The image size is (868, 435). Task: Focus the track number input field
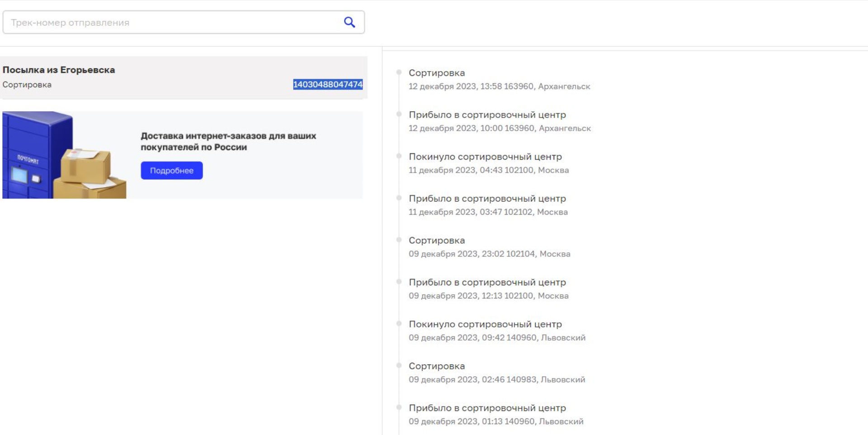(184, 22)
